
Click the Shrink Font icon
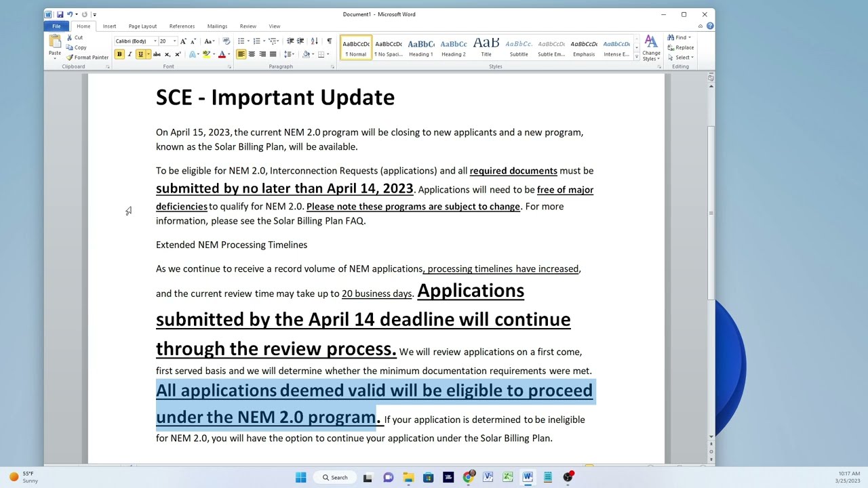pyautogui.click(x=193, y=41)
